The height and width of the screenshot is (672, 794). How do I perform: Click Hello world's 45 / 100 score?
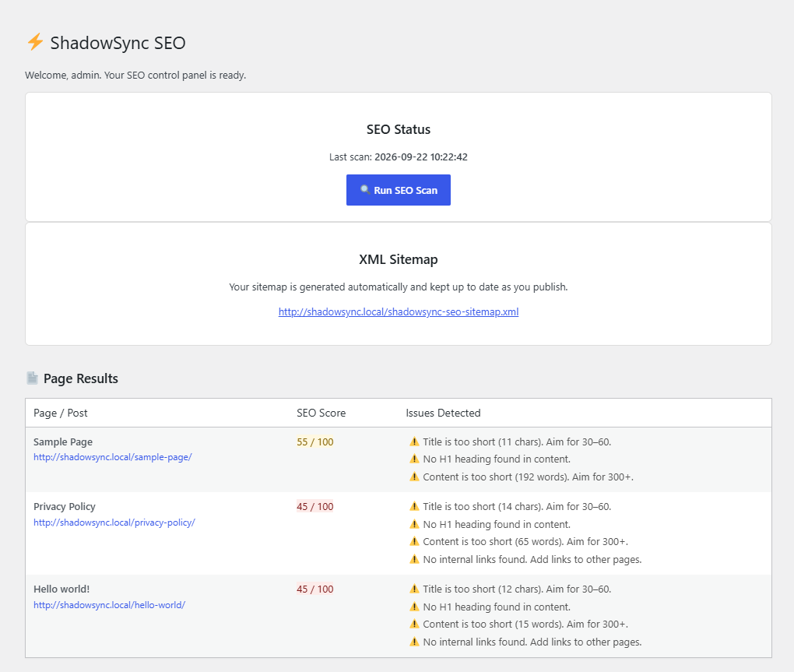(315, 589)
